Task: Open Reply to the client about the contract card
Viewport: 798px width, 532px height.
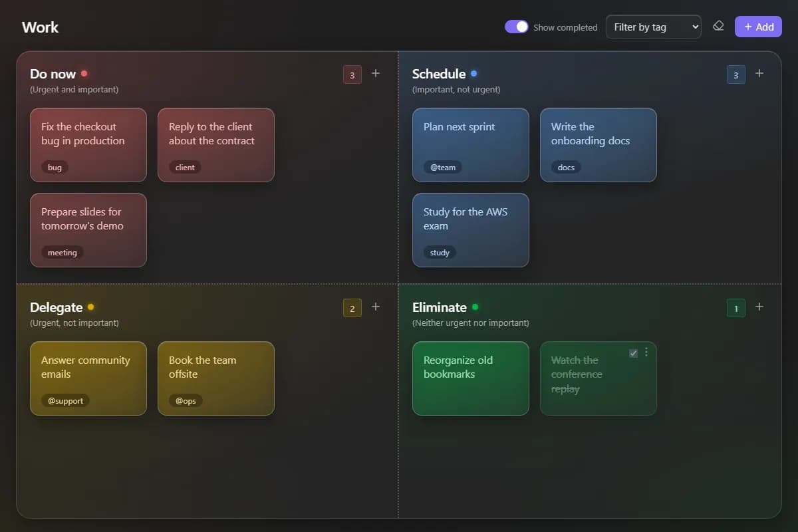Action: pyautogui.click(x=216, y=145)
